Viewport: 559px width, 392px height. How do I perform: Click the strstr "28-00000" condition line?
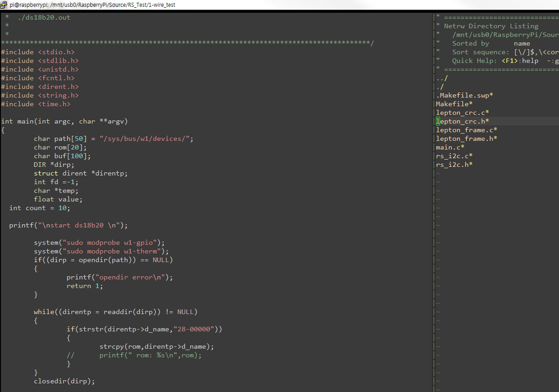(x=145, y=329)
